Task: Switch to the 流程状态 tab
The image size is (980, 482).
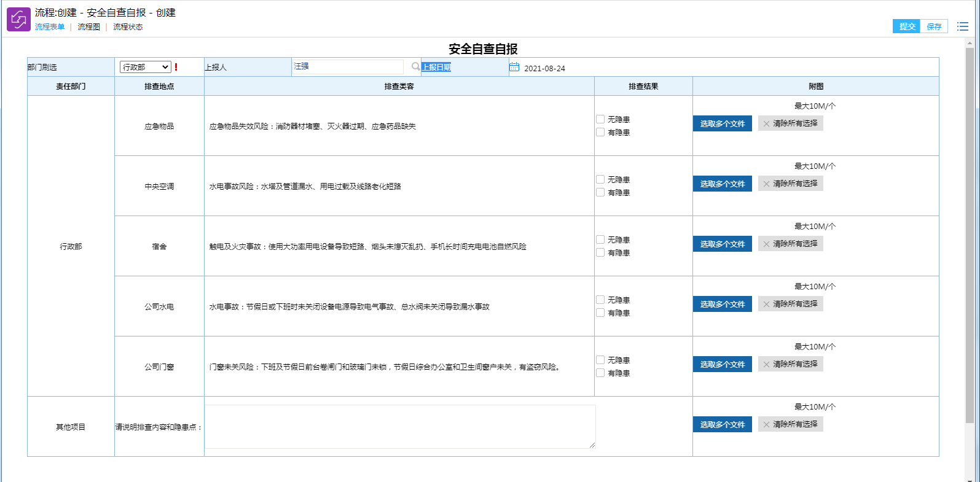Action: pyautogui.click(x=128, y=27)
